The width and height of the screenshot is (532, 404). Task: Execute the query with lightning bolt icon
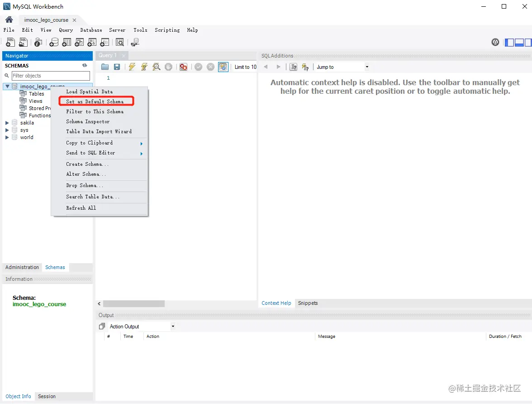tap(132, 67)
